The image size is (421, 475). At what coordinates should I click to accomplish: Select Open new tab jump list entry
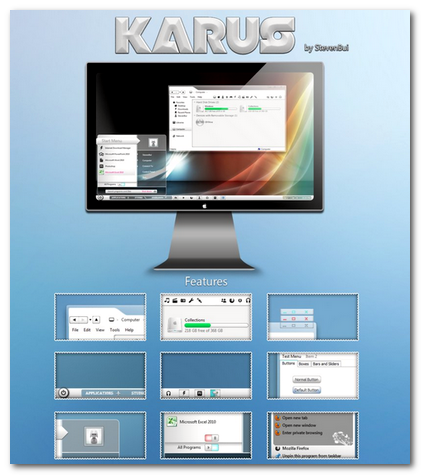pyautogui.click(x=295, y=418)
